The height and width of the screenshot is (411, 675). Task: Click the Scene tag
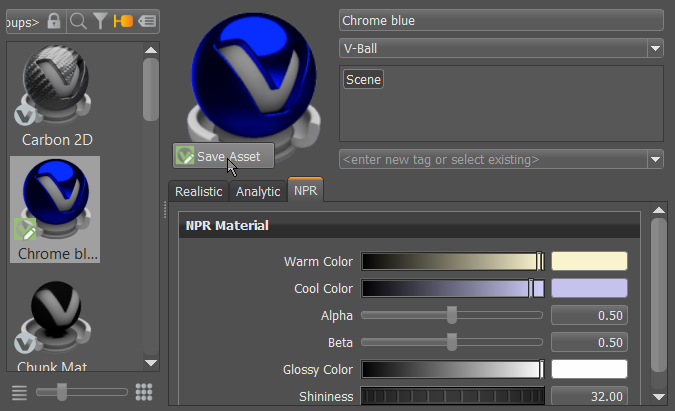[x=363, y=80]
